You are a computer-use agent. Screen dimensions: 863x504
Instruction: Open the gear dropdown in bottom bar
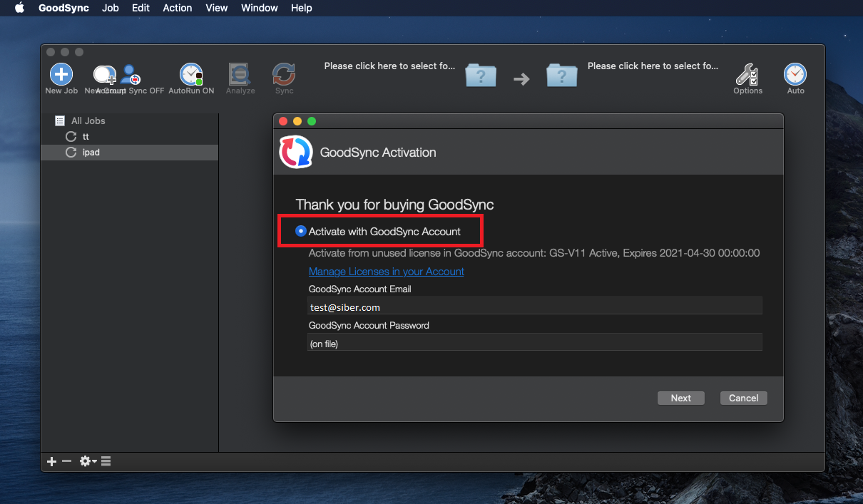(88, 461)
